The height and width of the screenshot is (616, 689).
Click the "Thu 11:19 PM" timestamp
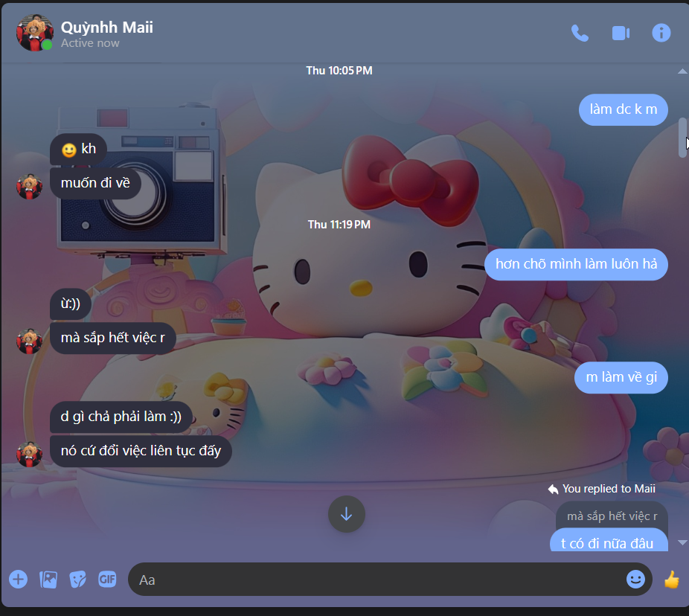click(339, 225)
